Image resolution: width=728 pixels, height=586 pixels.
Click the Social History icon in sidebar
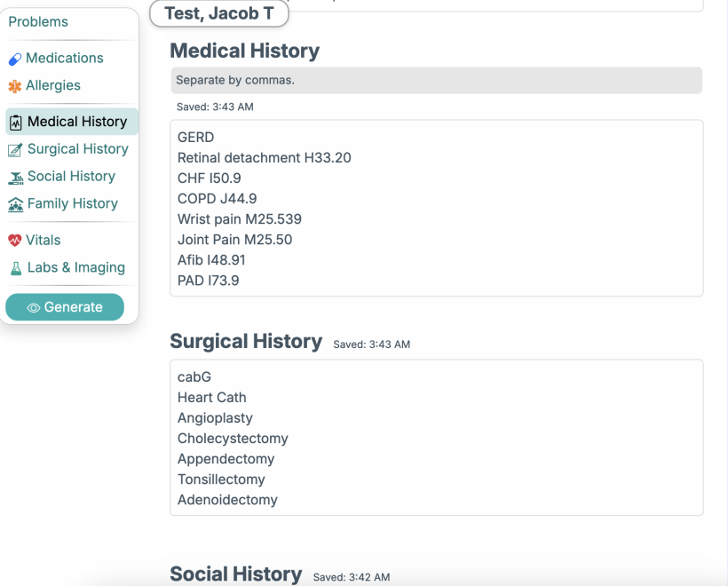pos(15,178)
